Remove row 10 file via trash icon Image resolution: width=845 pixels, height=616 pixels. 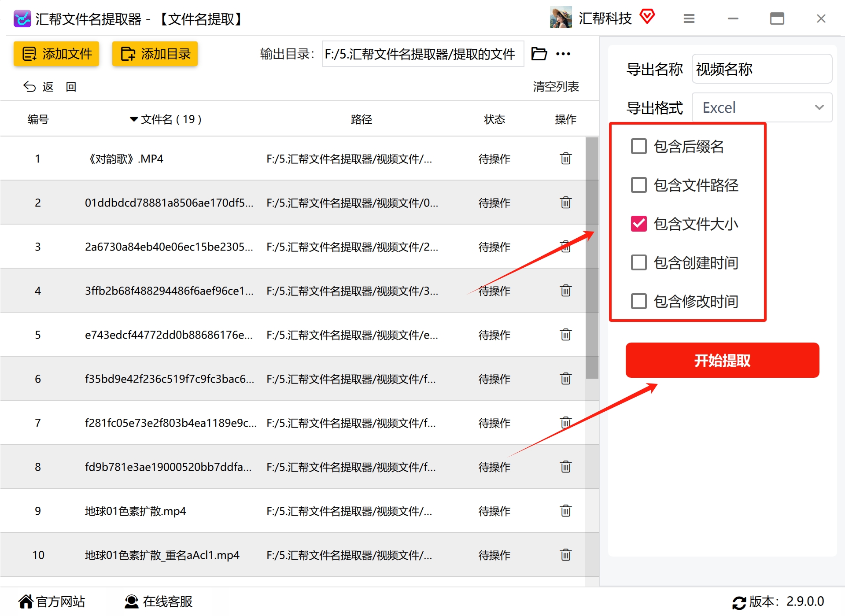point(565,555)
